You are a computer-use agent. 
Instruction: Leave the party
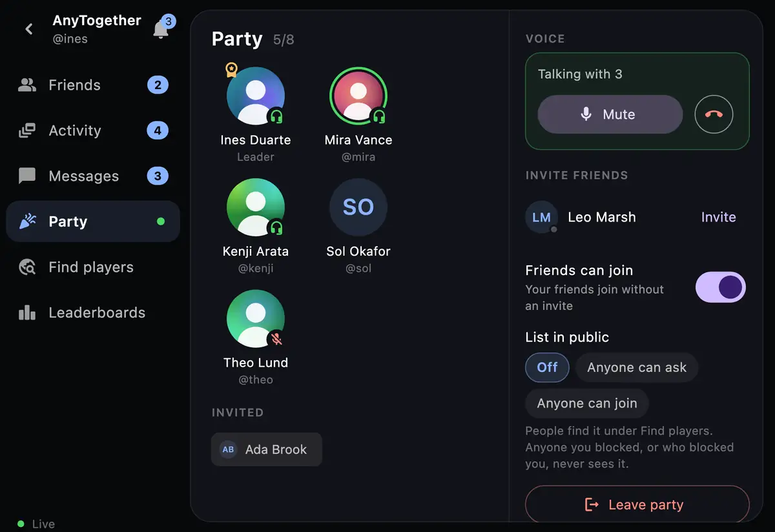[637, 505]
